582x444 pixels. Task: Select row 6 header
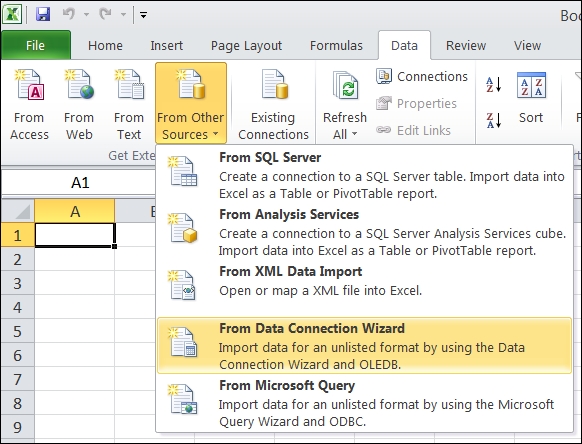pyautogui.click(x=18, y=355)
